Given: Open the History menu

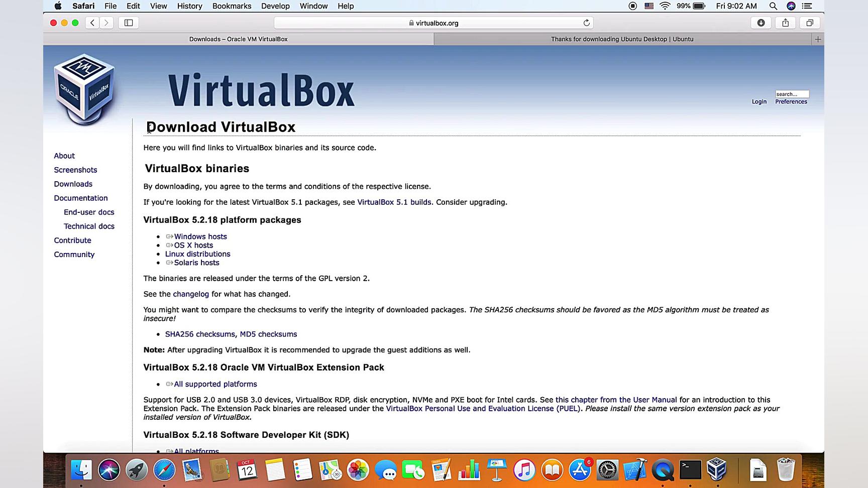Looking at the screenshot, I should coord(189,6).
